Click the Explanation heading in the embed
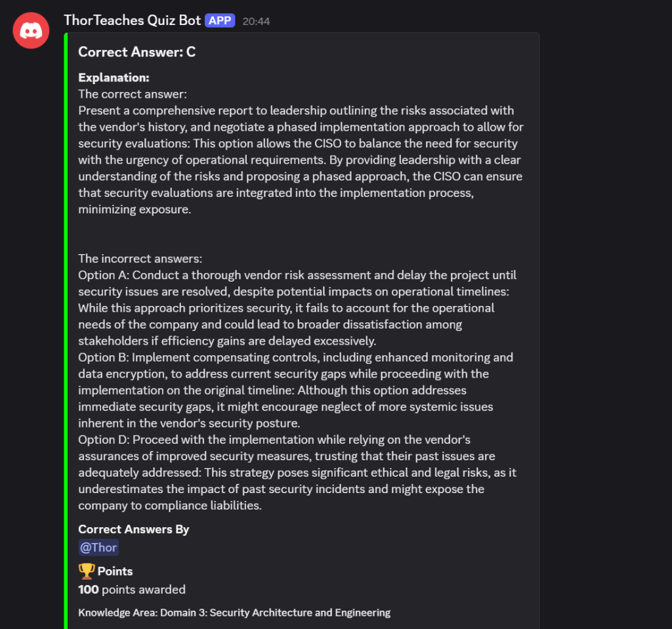The height and width of the screenshot is (629, 672). pos(114,77)
